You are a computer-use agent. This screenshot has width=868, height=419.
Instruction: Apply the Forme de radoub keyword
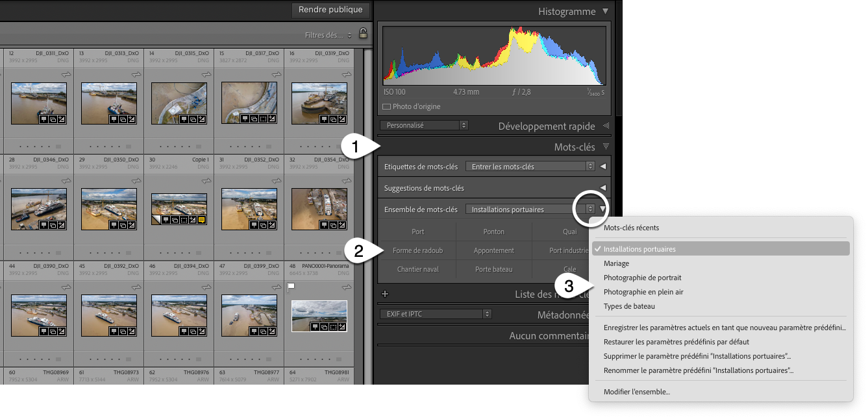pyautogui.click(x=417, y=250)
